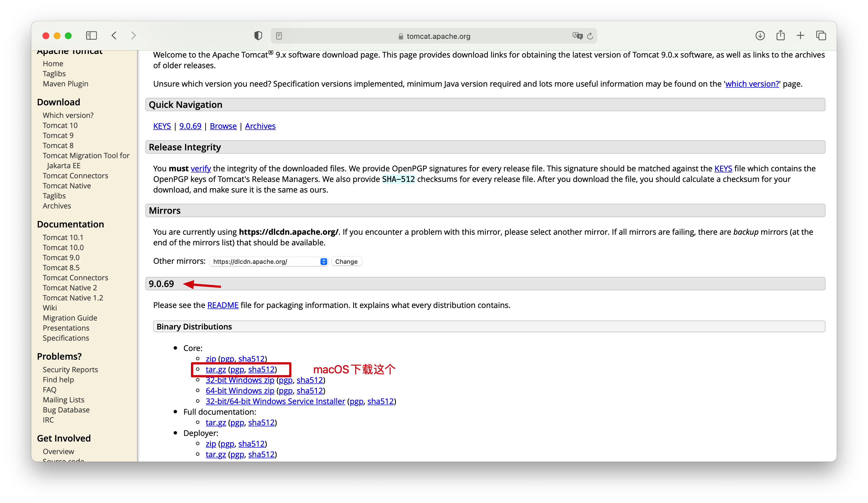The width and height of the screenshot is (868, 503).
Task: Expand the Tomcat 9 section in sidebar
Action: coord(58,135)
